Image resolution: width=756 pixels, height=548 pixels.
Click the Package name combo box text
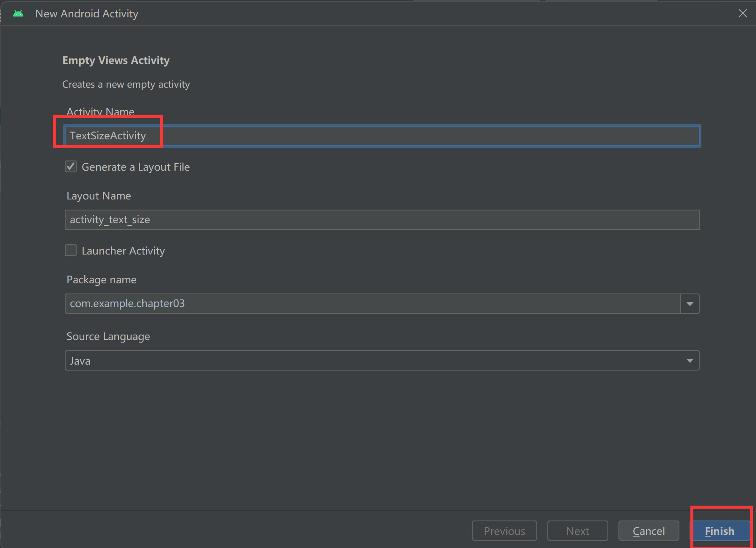pyautogui.click(x=372, y=304)
